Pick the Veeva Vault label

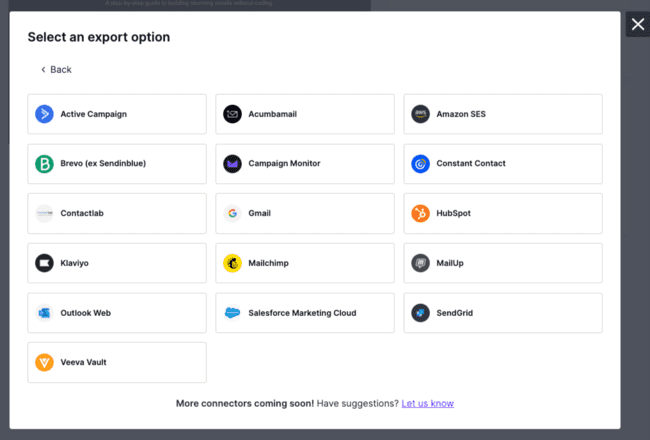(x=83, y=362)
